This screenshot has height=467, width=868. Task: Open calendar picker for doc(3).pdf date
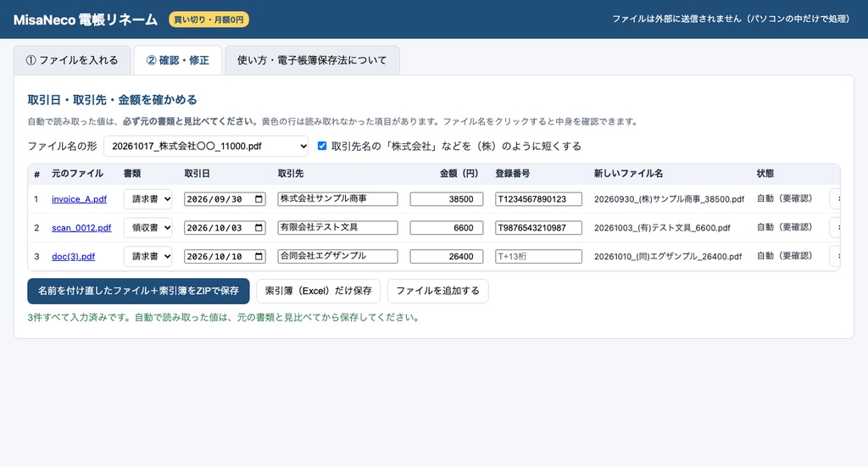click(x=259, y=257)
